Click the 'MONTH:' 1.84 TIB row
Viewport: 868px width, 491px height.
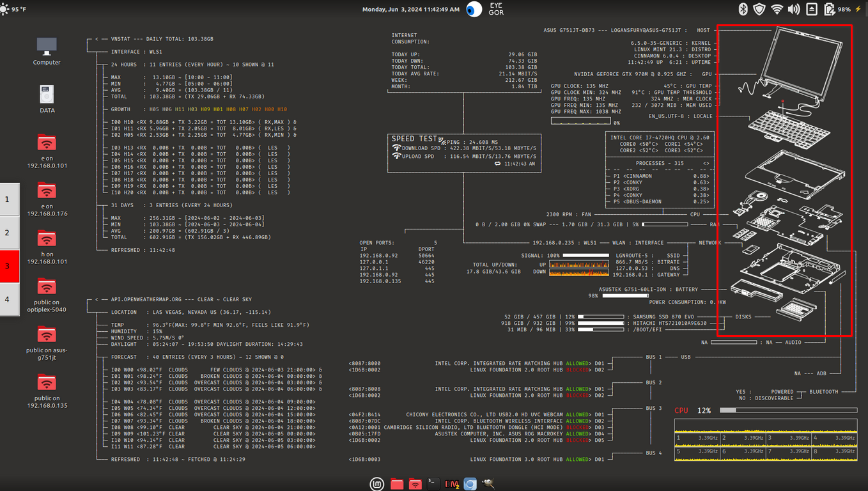(x=464, y=86)
